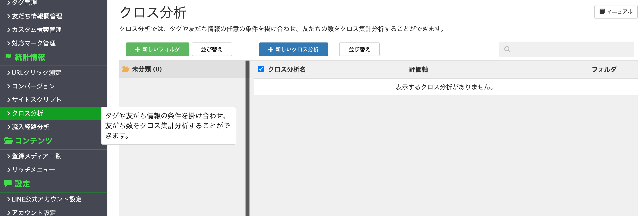Select the highlighted クロス分析 menu item

53,113
